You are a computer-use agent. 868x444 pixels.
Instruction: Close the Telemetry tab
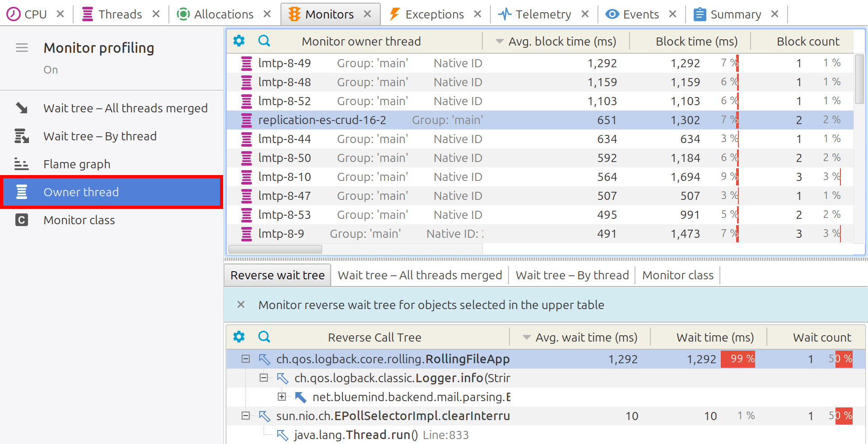pyautogui.click(x=585, y=14)
